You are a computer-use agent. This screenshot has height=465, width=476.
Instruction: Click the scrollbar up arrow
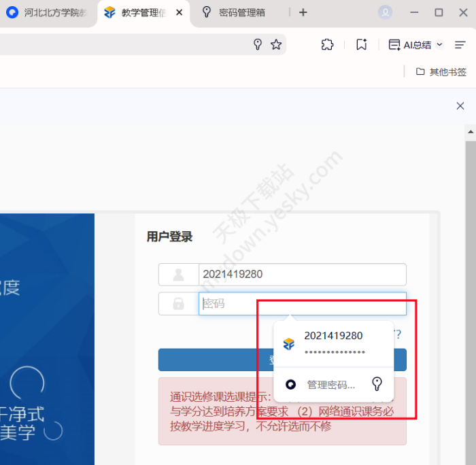(470, 131)
